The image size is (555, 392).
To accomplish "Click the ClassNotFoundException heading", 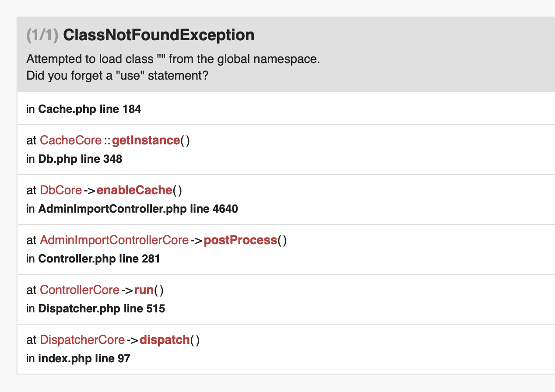I will [158, 35].
